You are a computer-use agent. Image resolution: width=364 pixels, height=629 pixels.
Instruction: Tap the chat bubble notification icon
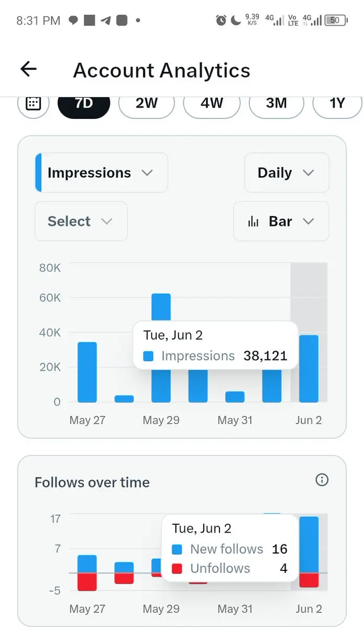coord(74,20)
